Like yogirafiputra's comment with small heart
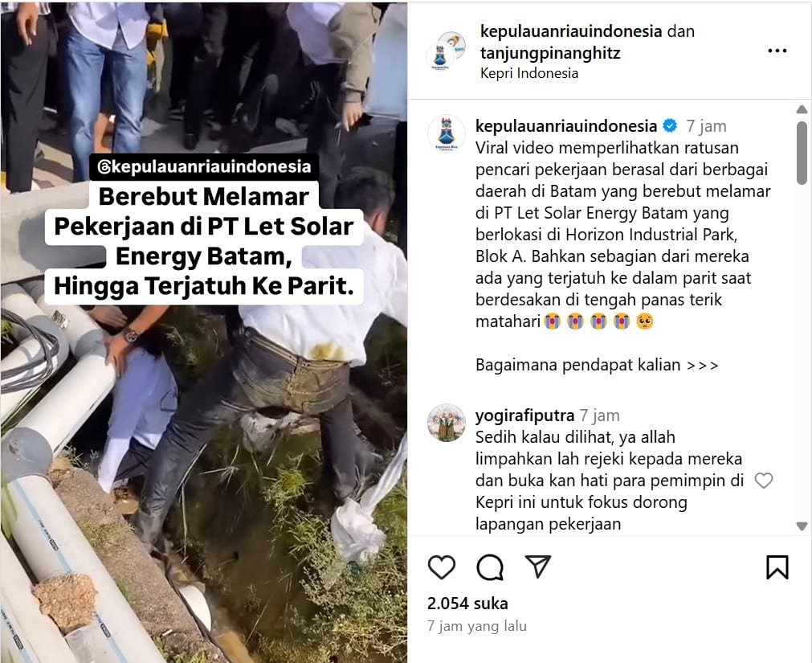Viewport: 812px width, 663px height. (x=763, y=481)
